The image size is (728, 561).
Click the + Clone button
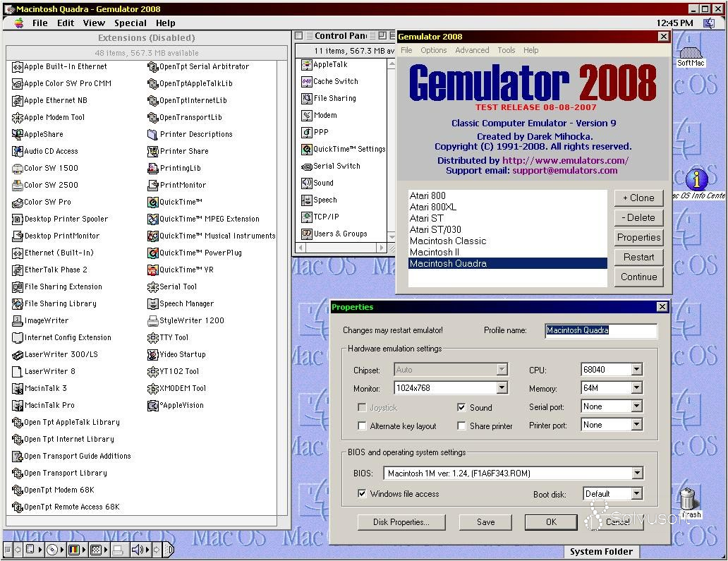click(639, 198)
